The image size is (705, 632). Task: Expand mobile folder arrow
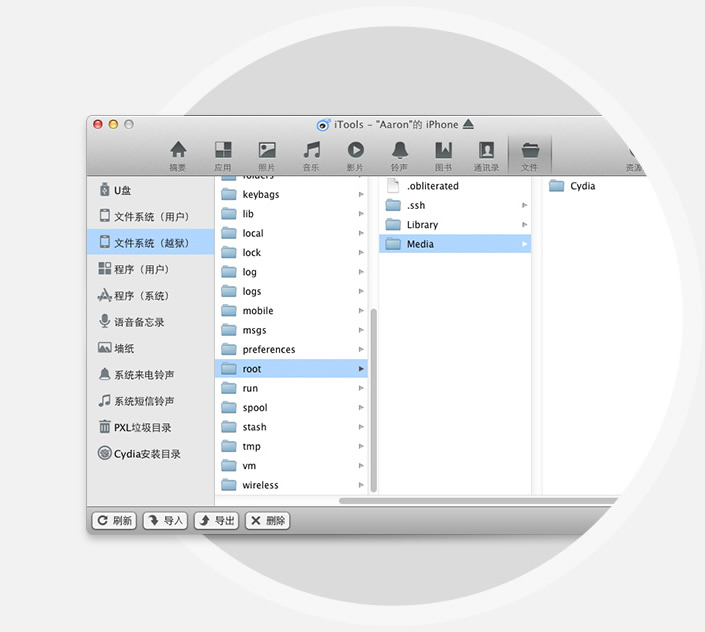pos(361,311)
